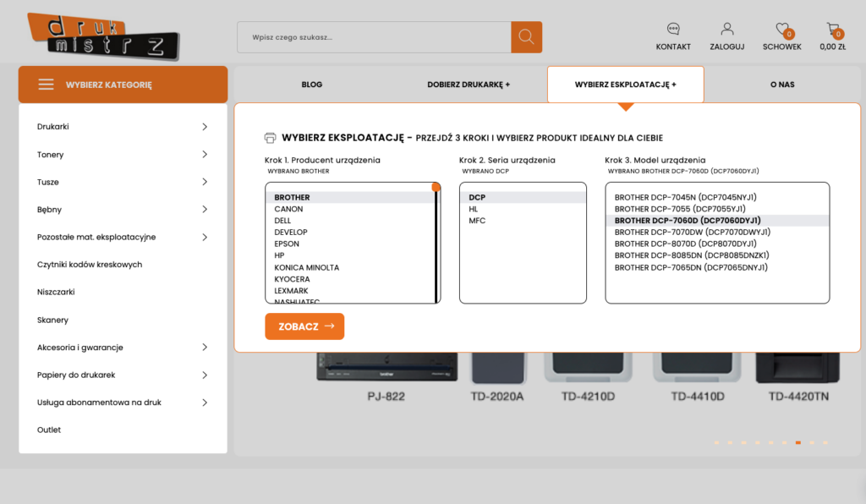The width and height of the screenshot is (866, 504).
Task: Open the Outlet category
Action: point(48,430)
